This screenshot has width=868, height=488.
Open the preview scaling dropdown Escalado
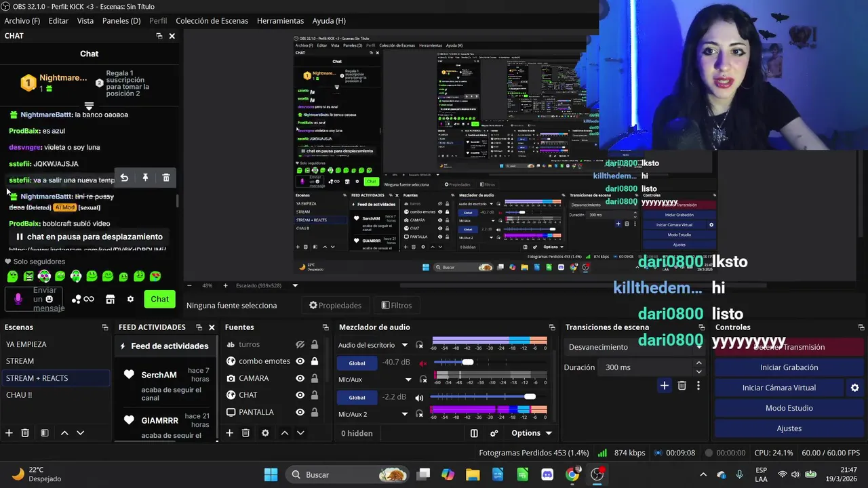[268, 285]
